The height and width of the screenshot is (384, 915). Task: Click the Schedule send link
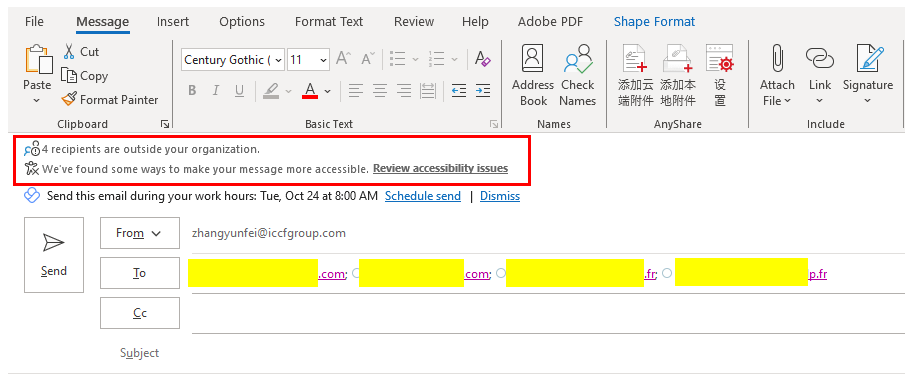(x=423, y=196)
